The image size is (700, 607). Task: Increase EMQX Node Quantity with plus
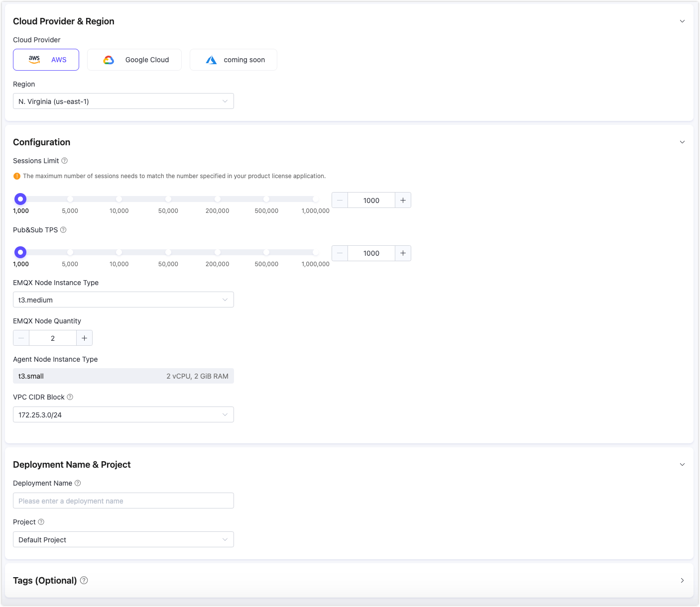click(x=84, y=338)
